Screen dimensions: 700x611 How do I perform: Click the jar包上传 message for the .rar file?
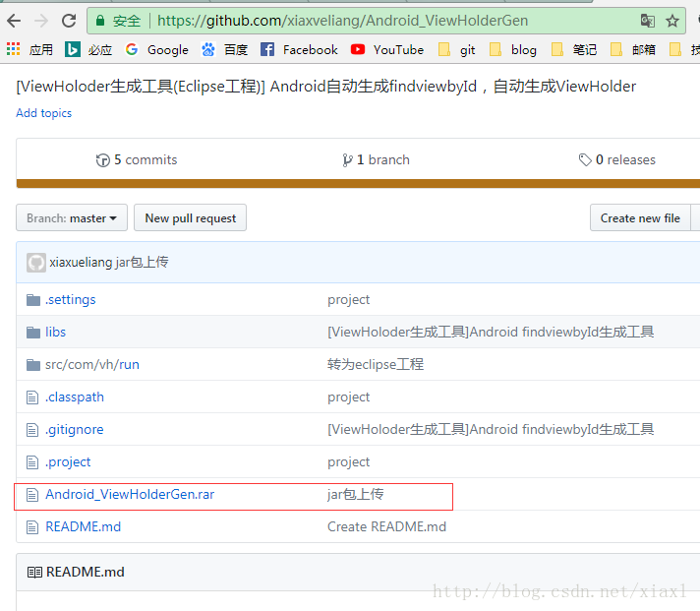(355, 495)
